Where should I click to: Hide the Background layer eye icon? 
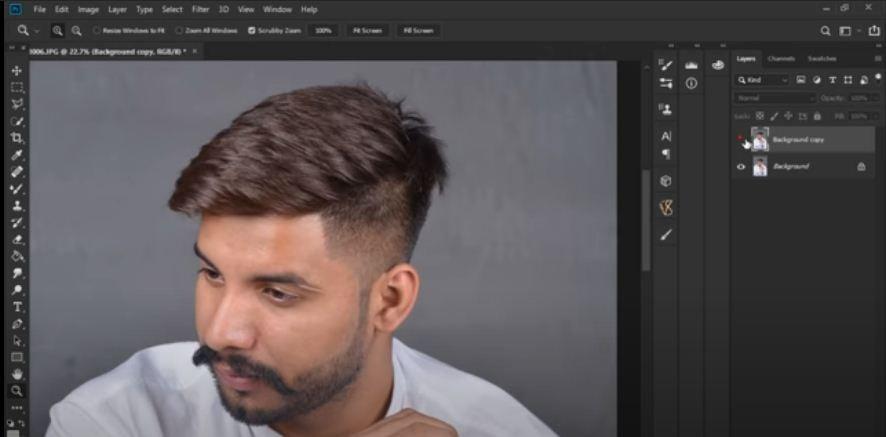(x=741, y=167)
